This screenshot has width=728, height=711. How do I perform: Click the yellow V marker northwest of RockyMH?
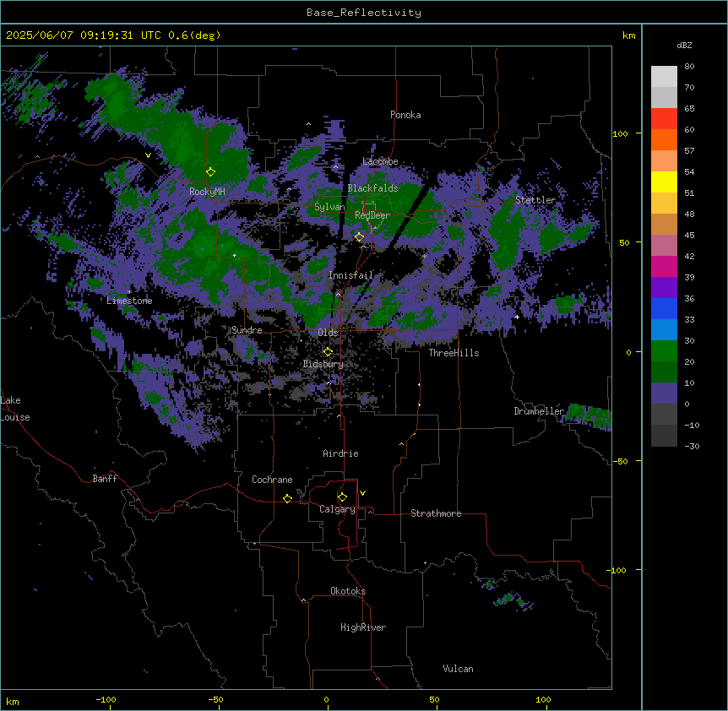click(x=148, y=155)
